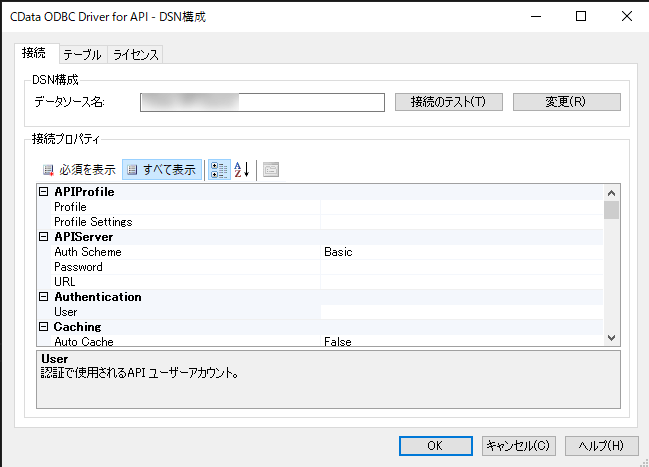This screenshot has width=649, height=467.
Task: Click the 接続のテスト(T) button
Action: [x=449, y=102]
